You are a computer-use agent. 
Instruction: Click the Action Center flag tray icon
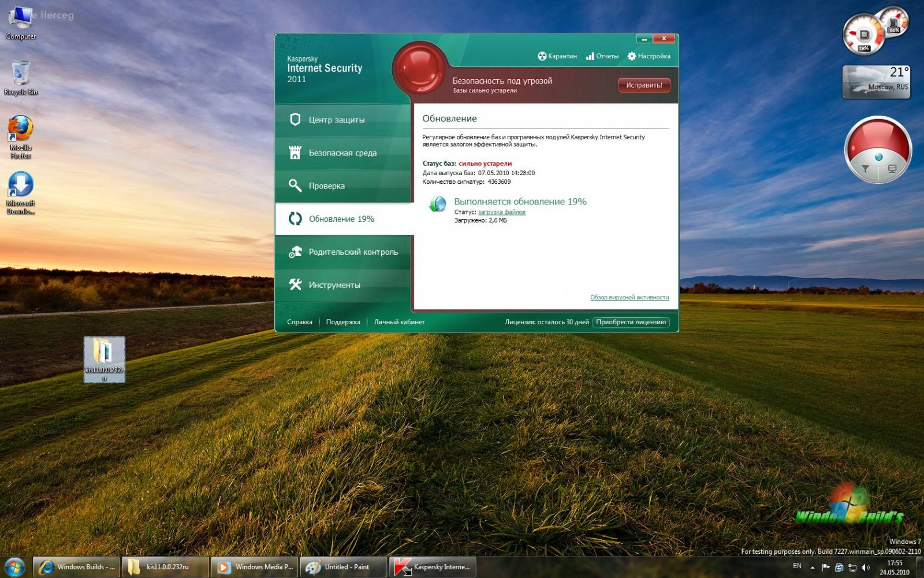(x=826, y=568)
